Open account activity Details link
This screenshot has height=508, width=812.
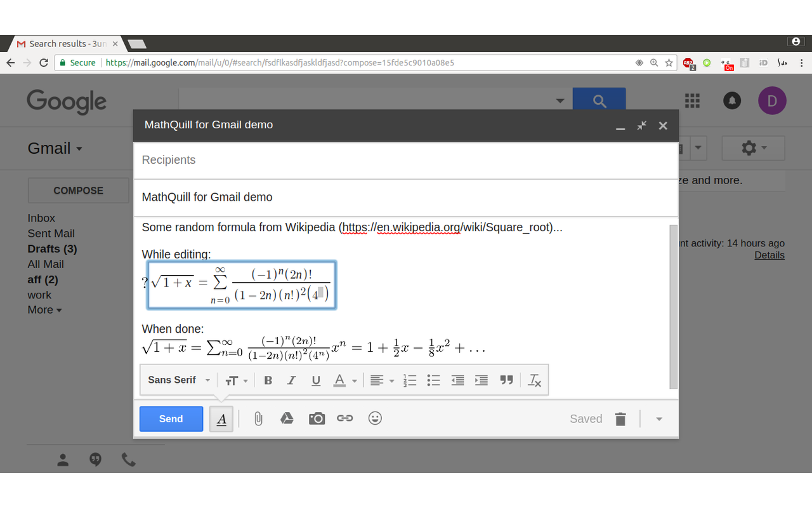click(769, 255)
